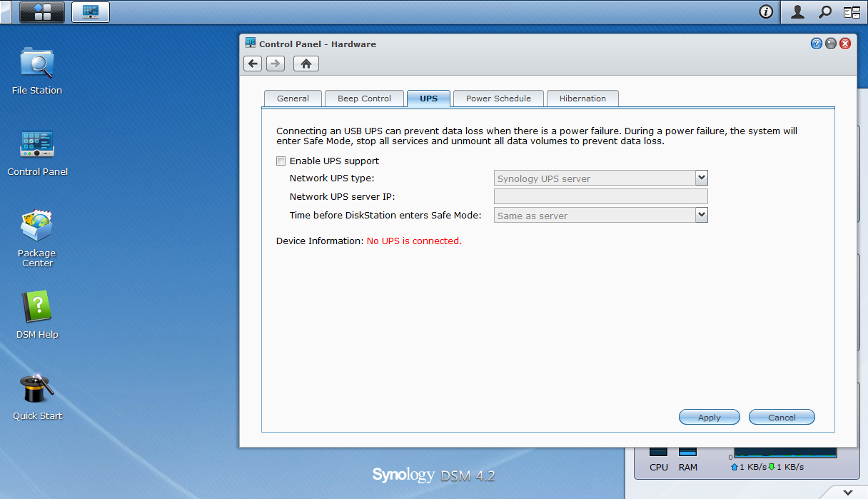868x499 pixels.
Task: Open help for Control Panel window
Action: click(x=817, y=44)
